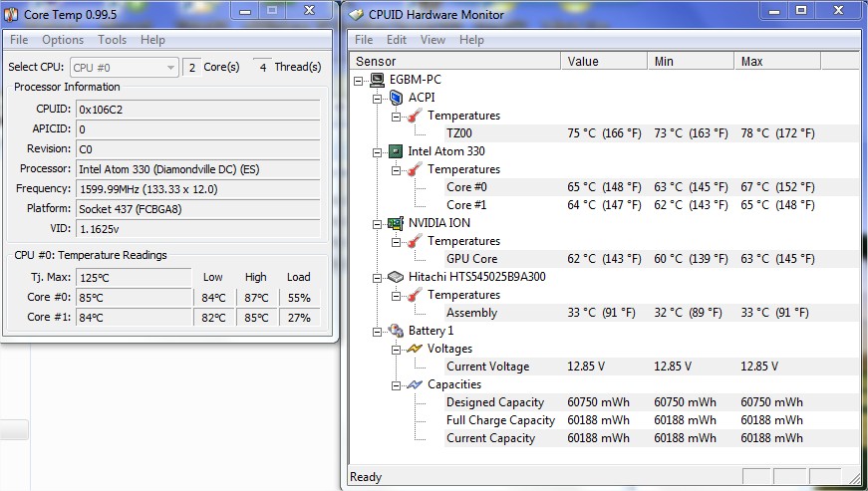The height and width of the screenshot is (491, 868).
Task: Select the Full Charge Capacity row
Action: [651, 420]
